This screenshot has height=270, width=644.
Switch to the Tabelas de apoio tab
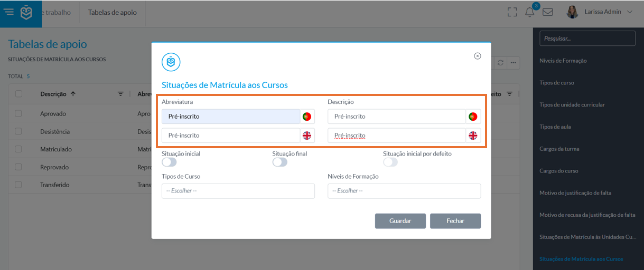click(x=113, y=12)
